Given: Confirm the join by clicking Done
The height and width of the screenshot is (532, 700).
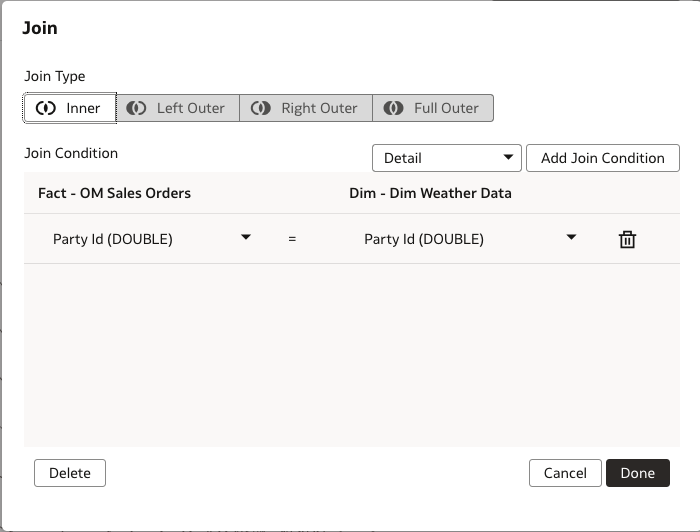Looking at the screenshot, I should (637, 473).
